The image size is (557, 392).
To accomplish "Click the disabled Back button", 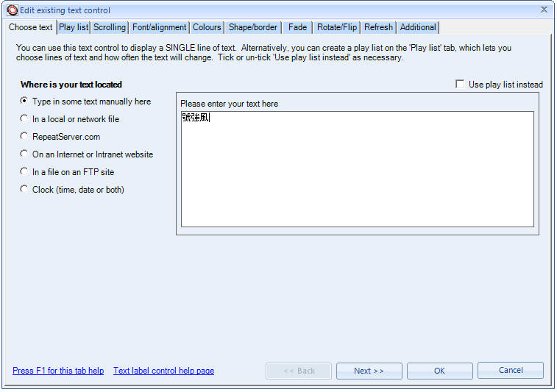I will click(299, 371).
